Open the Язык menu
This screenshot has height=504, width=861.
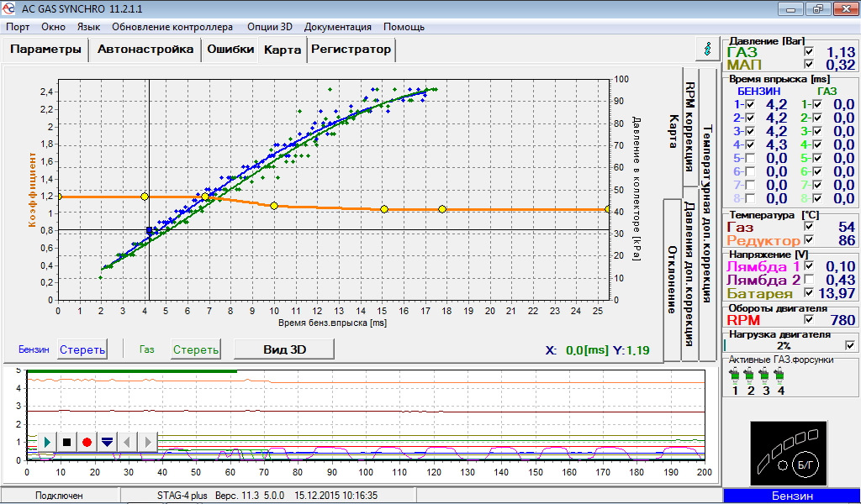tap(88, 27)
